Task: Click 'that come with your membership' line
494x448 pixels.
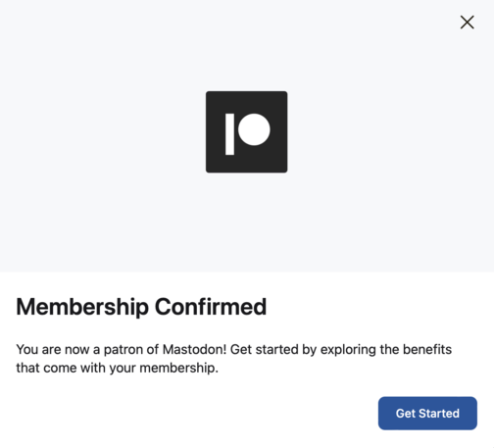Action: pos(118,368)
